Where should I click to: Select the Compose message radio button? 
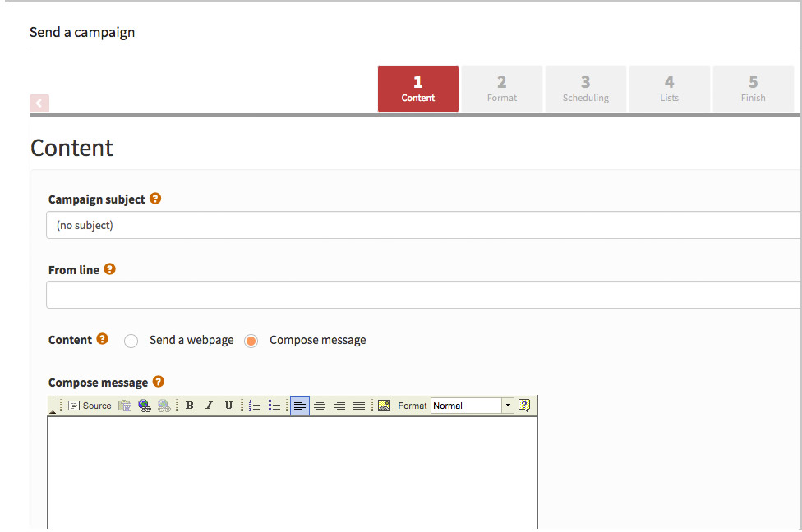[x=251, y=341]
